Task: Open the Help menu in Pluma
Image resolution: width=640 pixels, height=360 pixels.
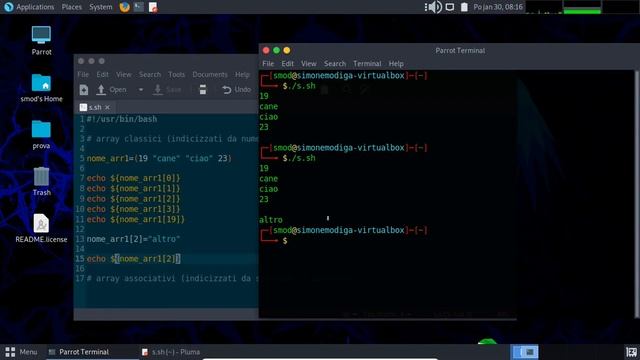Action: click(x=242, y=74)
